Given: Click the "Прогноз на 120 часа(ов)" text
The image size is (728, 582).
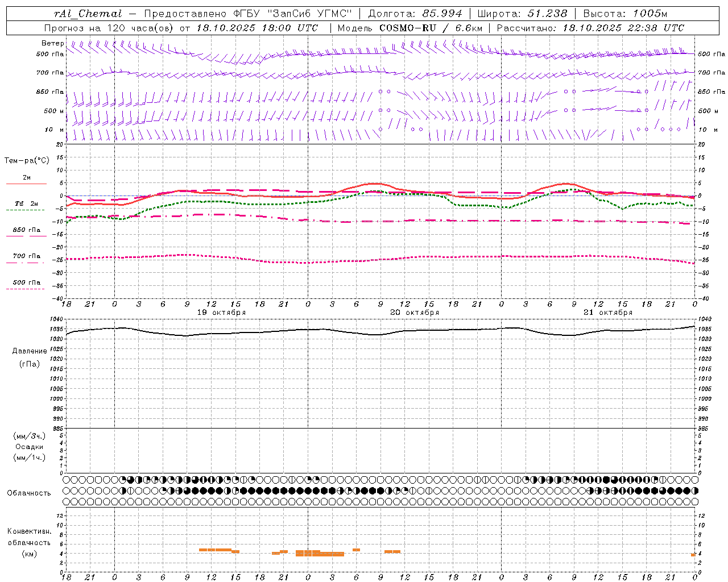Looking at the screenshot, I should 109,28.
